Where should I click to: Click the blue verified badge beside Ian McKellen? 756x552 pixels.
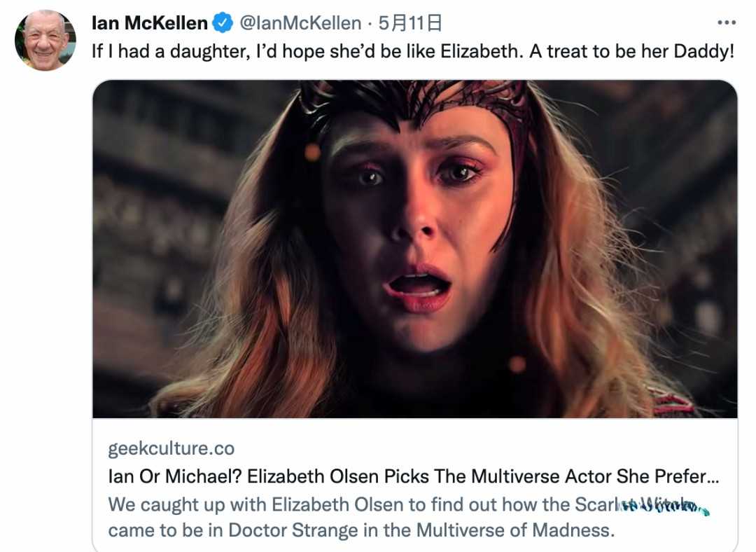[x=223, y=22]
